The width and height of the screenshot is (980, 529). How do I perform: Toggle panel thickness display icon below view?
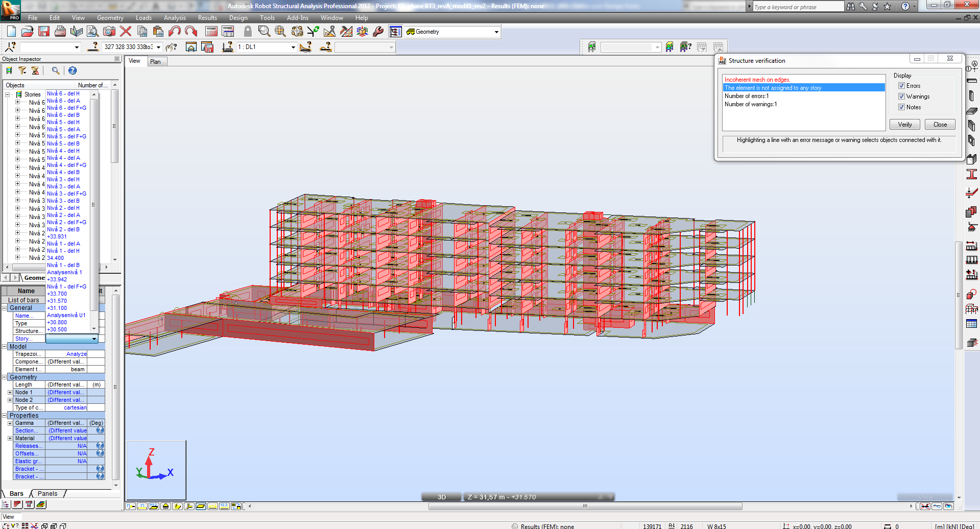click(201, 506)
